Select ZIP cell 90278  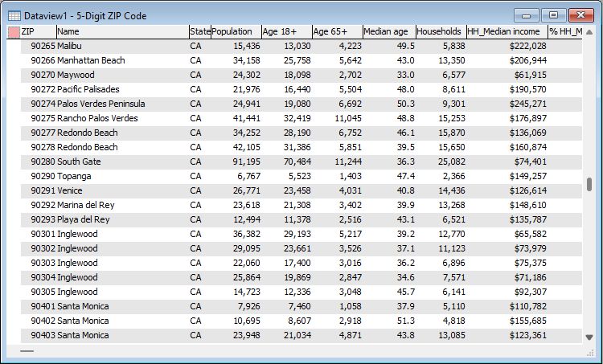[x=43, y=147]
